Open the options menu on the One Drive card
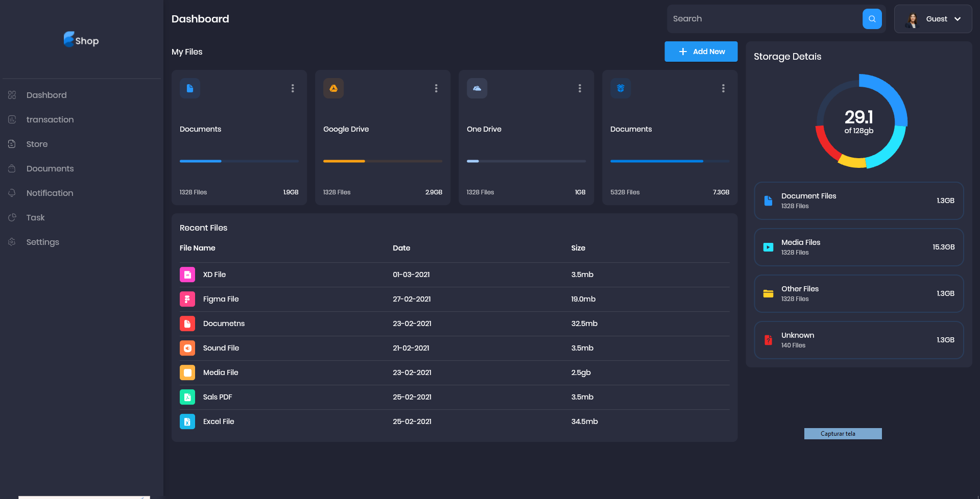The height and width of the screenshot is (499, 980). click(580, 88)
